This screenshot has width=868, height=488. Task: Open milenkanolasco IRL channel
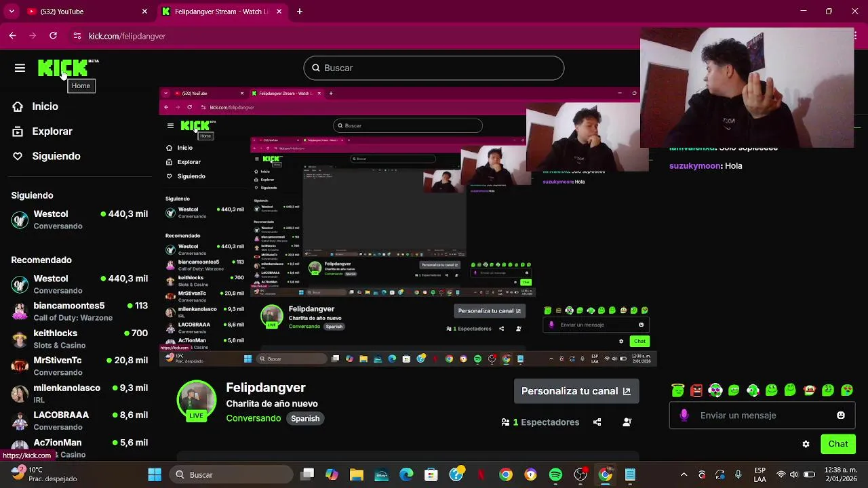click(80, 393)
